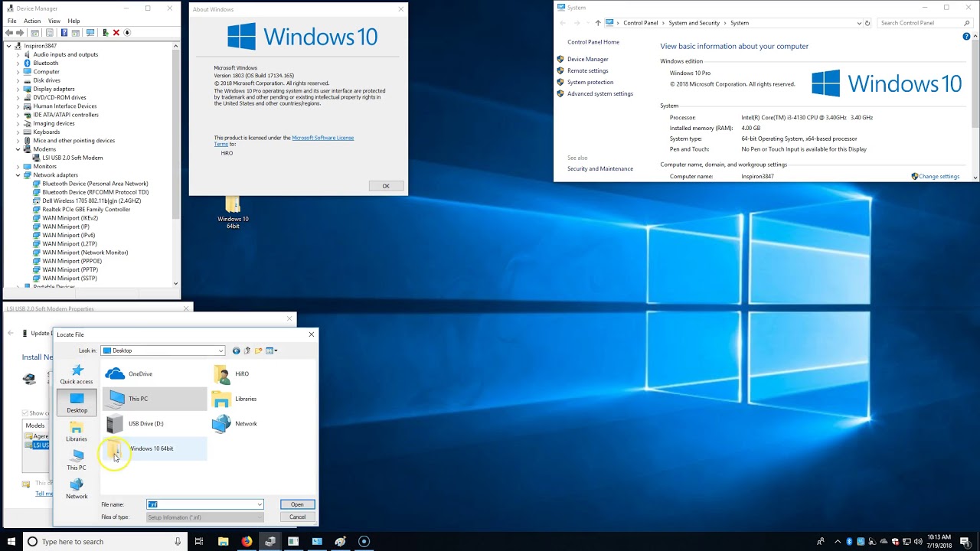Click Device Manager link in System window

coord(588,59)
